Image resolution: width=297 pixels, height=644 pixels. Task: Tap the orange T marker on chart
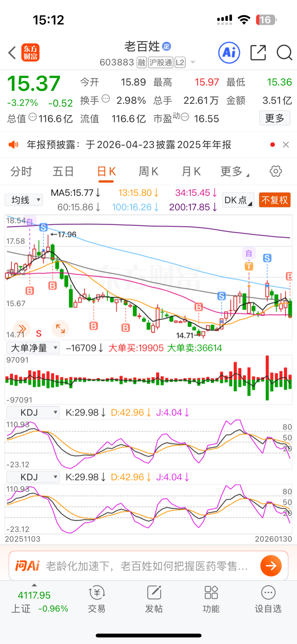click(249, 266)
